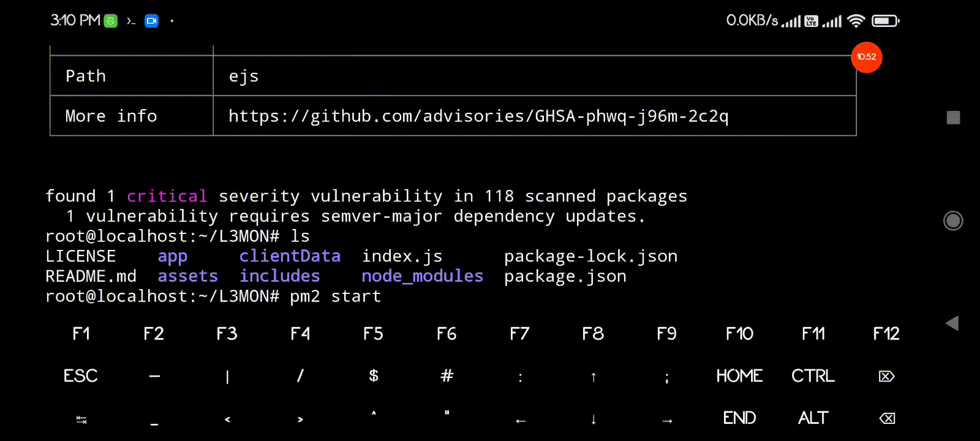Screen dimensions: 980x441
Task: Tap the assets directory name
Action: (x=188, y=276)
